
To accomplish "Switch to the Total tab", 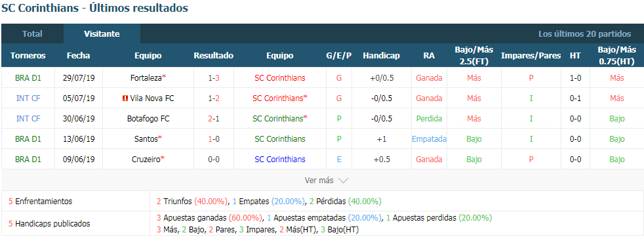I will point(32,33).
